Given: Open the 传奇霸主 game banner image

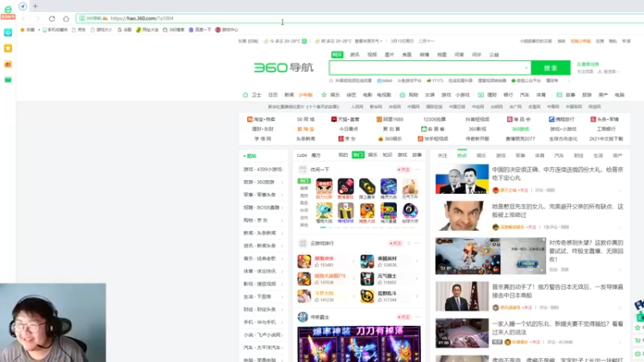Looking at the screenshot, I should tap(359, 344).
